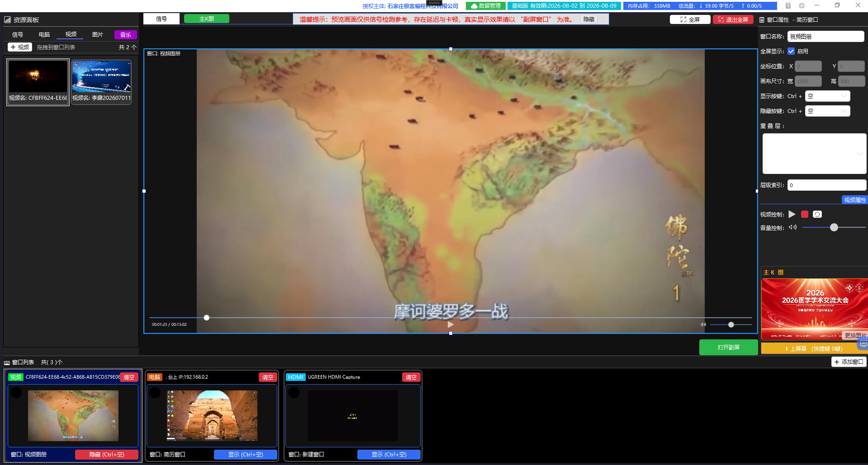Click play button in the preview player
The width and height of the screenshot is (868, 465).
coord(451,324)
